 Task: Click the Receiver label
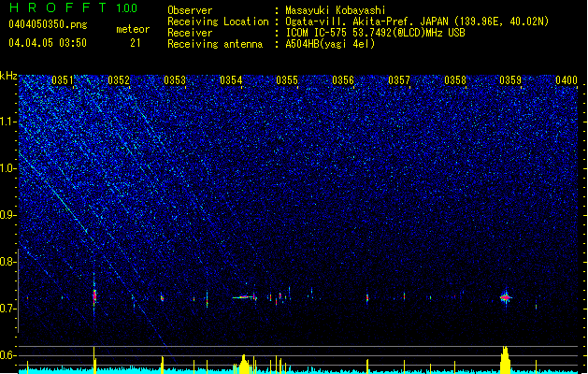point(190,33)
